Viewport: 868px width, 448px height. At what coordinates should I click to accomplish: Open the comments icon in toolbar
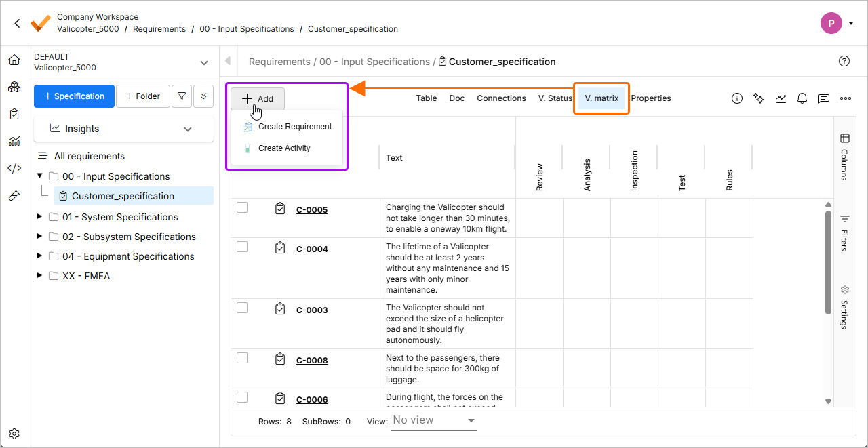click(x=824, y=98)
